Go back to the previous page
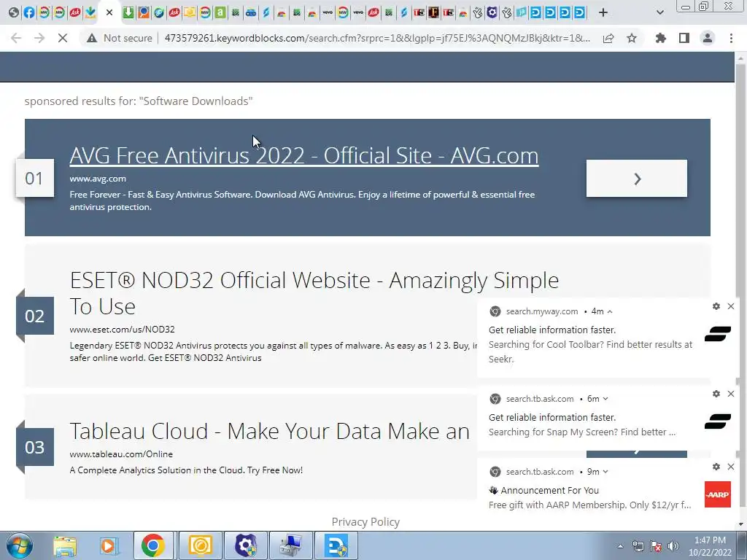 point(16,38)
